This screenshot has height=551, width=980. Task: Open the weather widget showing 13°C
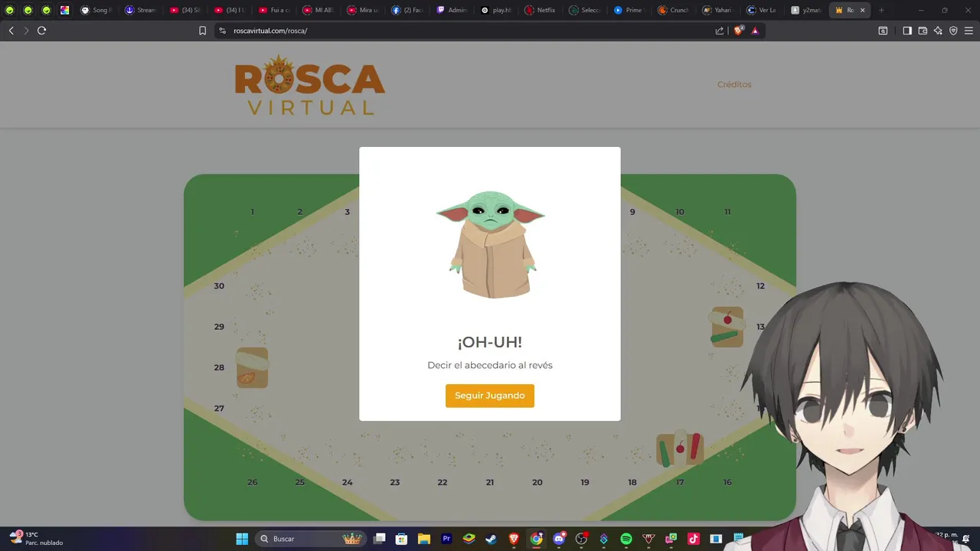click(36, 538)
